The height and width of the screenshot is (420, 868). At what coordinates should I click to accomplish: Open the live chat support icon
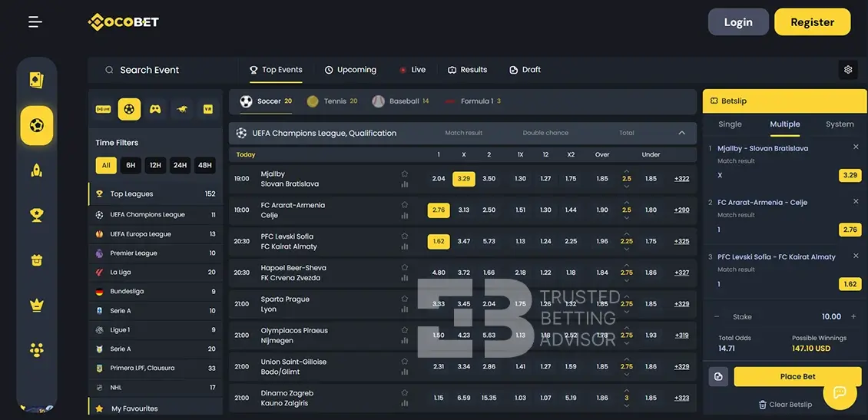(x=840, y=393)
